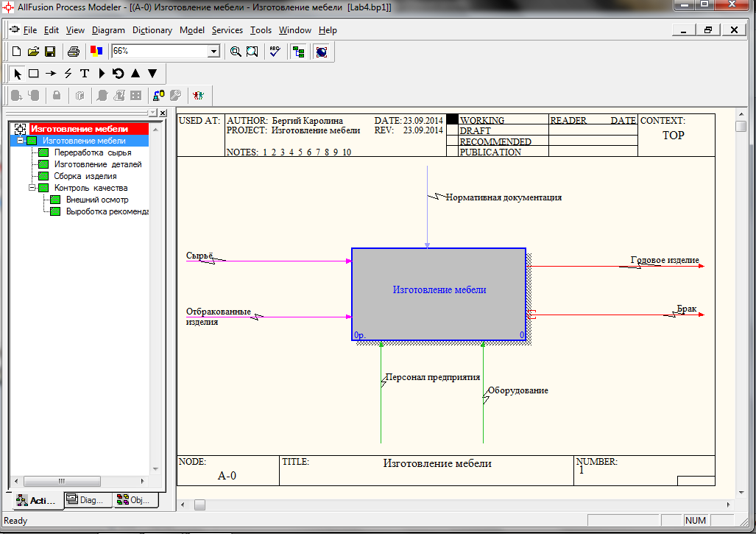
Task: Select the Precedence Arrow tool
Action: tap(51, 74)
